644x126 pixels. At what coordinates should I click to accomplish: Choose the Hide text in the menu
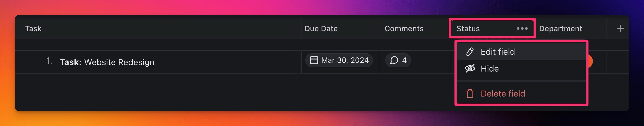click(x=490, y=69)
